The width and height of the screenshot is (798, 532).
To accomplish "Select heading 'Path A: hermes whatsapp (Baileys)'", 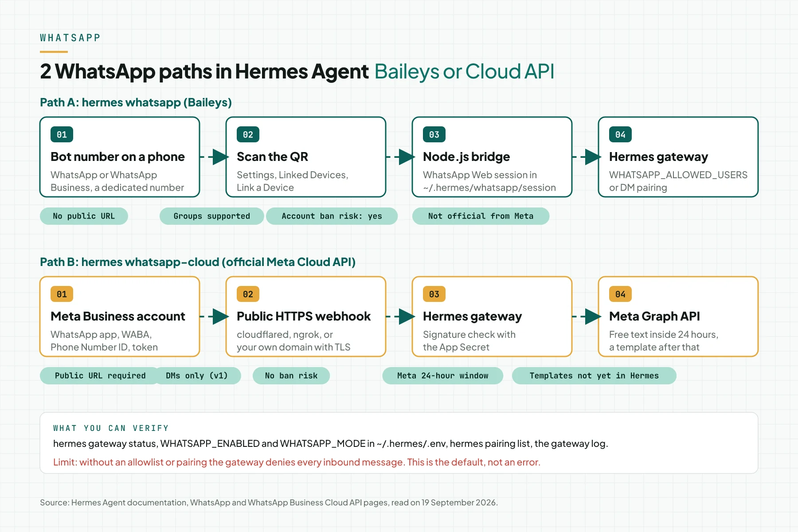I will pos(136,102).
